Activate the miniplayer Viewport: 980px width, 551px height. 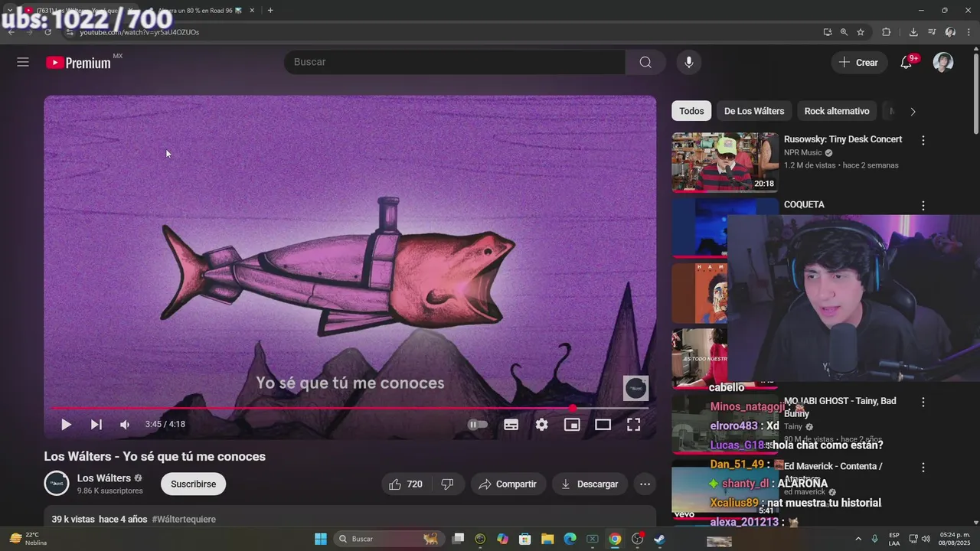[x=572, y=424]
